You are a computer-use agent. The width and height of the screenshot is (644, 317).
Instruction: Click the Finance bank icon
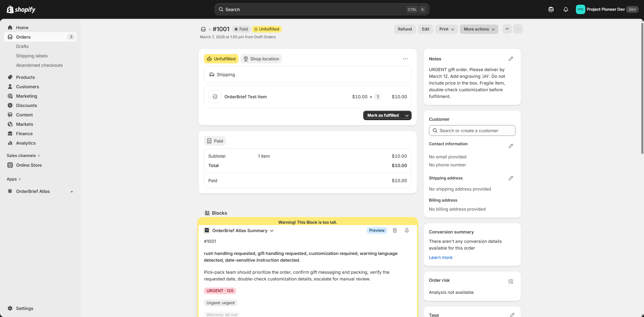[x=10, y=134]
